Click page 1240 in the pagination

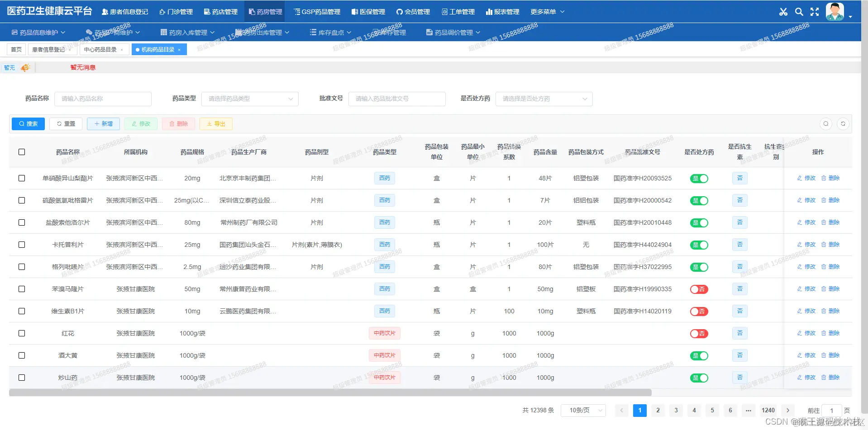click(x=768, y=410)
